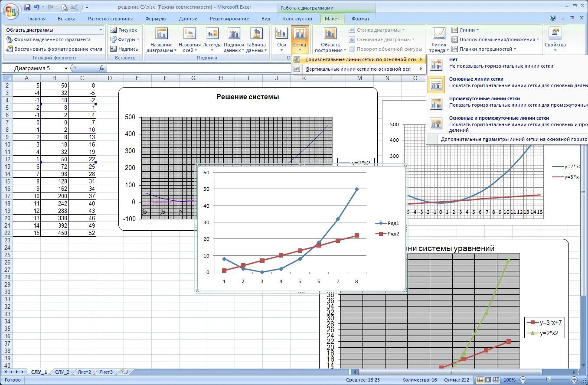
Task: Open the Линия тренда trendline options
Action: tap(438, 40)
